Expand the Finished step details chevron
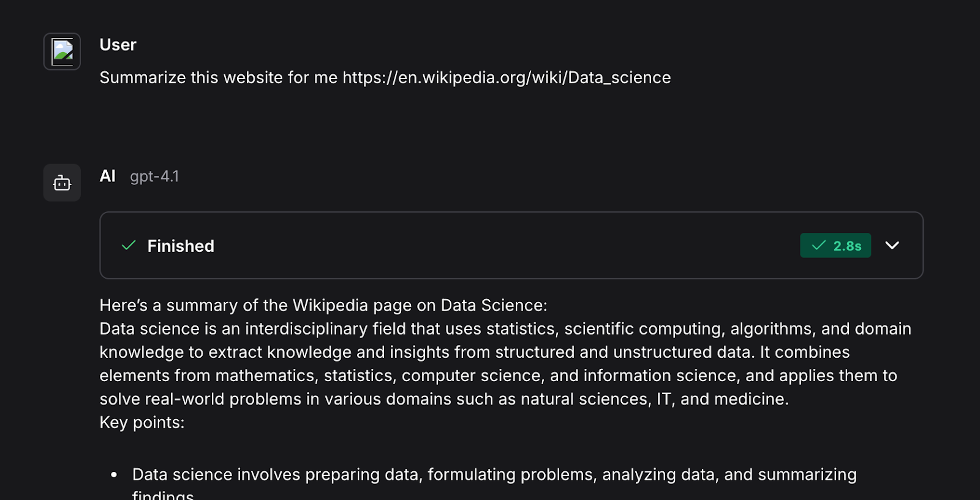Screen dimensions: 980x500 [892, 245]
